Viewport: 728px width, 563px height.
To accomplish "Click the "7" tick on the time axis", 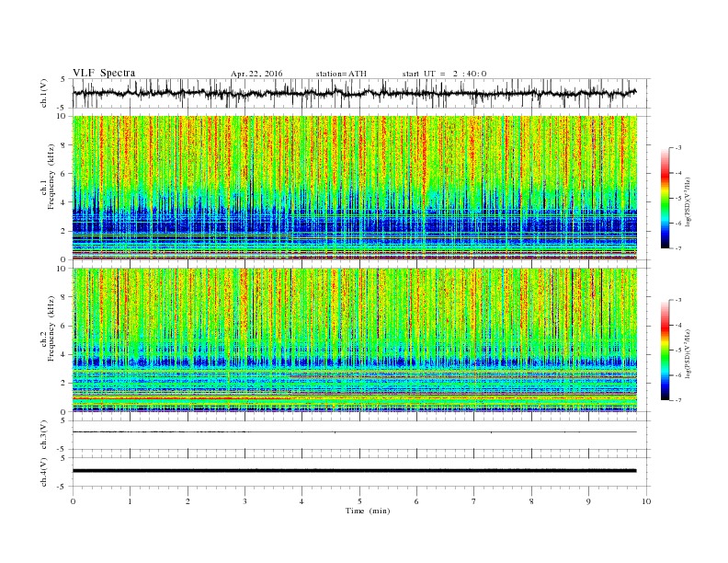I will [474, 501].
